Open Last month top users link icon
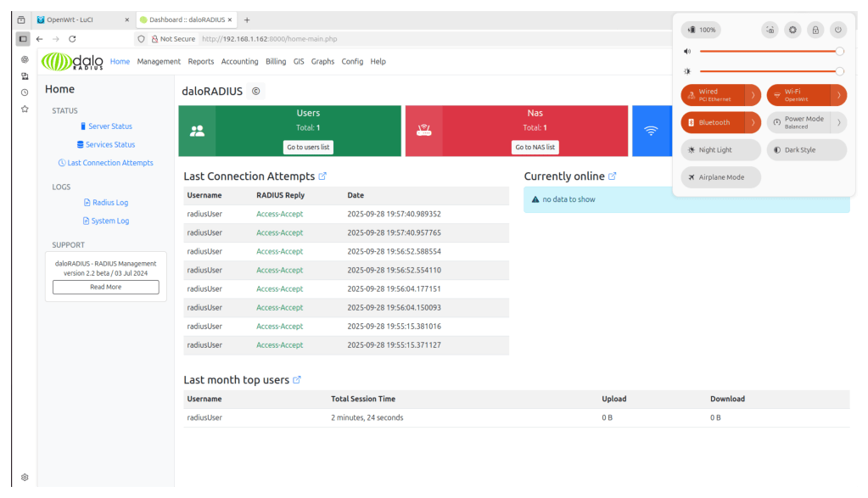Image resolution: width=868 pixels, height=498 pixels. [297, 380]
